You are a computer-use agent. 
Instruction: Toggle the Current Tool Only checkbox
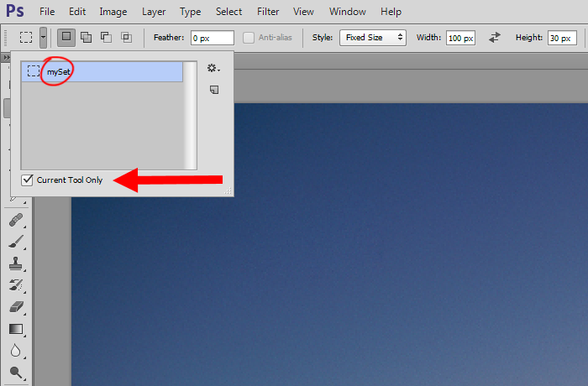28,180
